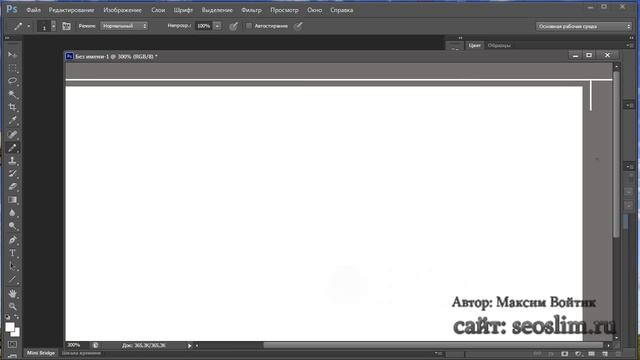Select the History Brush tool
640x360 pixels.
[12, 174]
